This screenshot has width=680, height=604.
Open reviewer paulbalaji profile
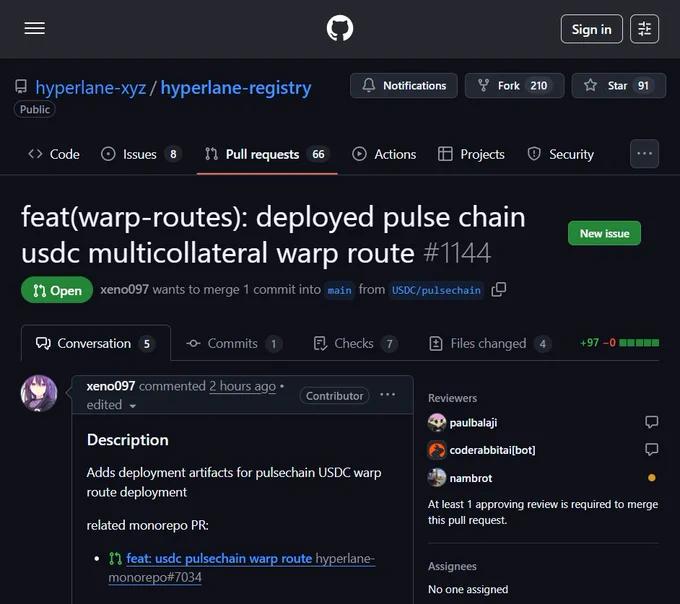point(473,422)
